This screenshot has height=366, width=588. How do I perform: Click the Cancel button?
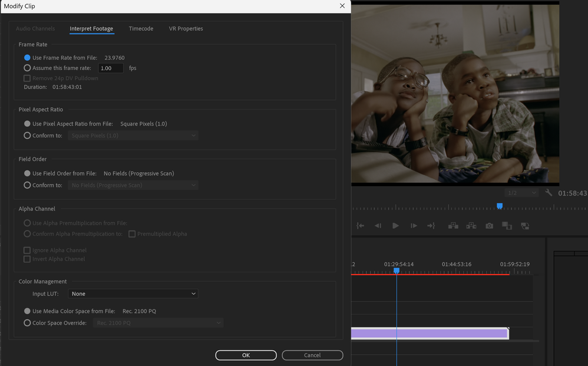coord(312,355)
